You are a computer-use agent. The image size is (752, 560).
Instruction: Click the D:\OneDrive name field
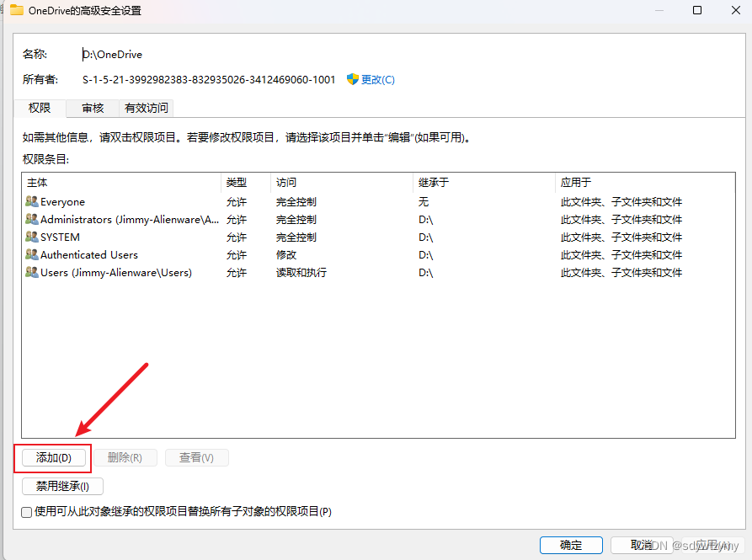(x=112, y=54)
